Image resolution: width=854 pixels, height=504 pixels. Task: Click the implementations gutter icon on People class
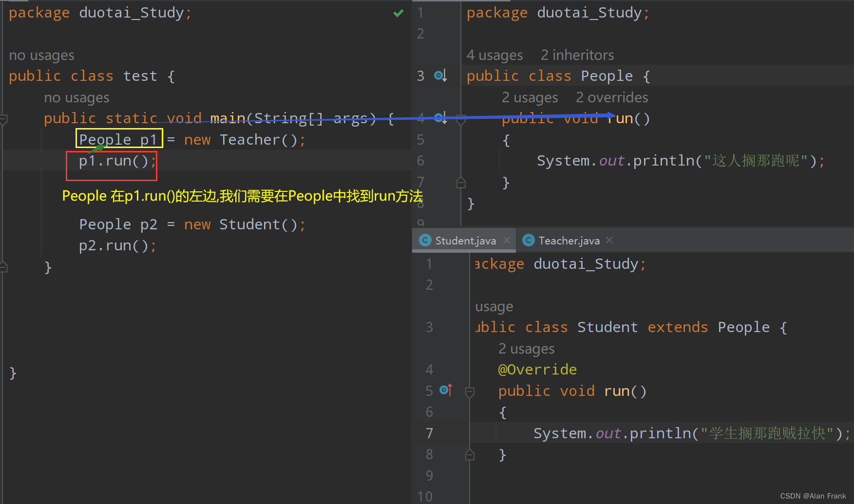click(x=439, y=75)
